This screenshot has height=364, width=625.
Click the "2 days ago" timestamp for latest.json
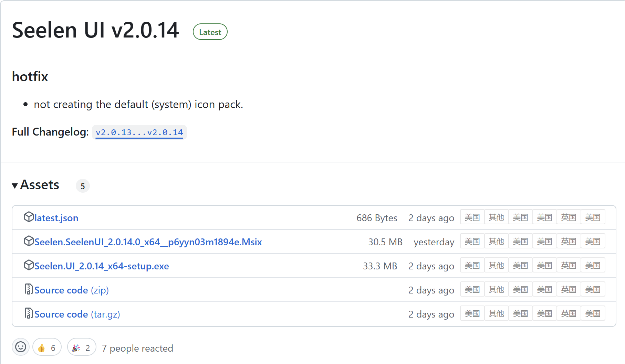point(431,218)
